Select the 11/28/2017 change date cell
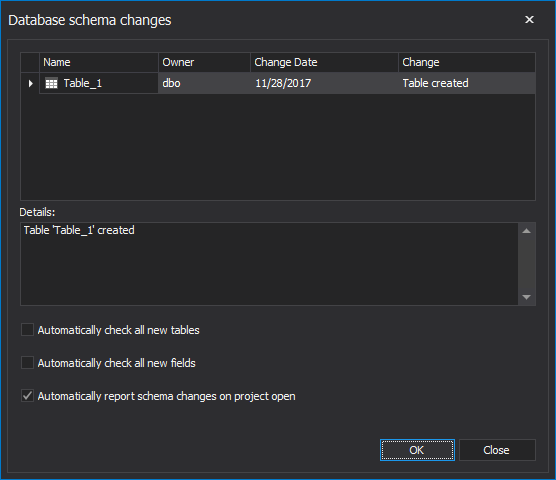Viewport: 556px width, 480px height. coord(324,83)
